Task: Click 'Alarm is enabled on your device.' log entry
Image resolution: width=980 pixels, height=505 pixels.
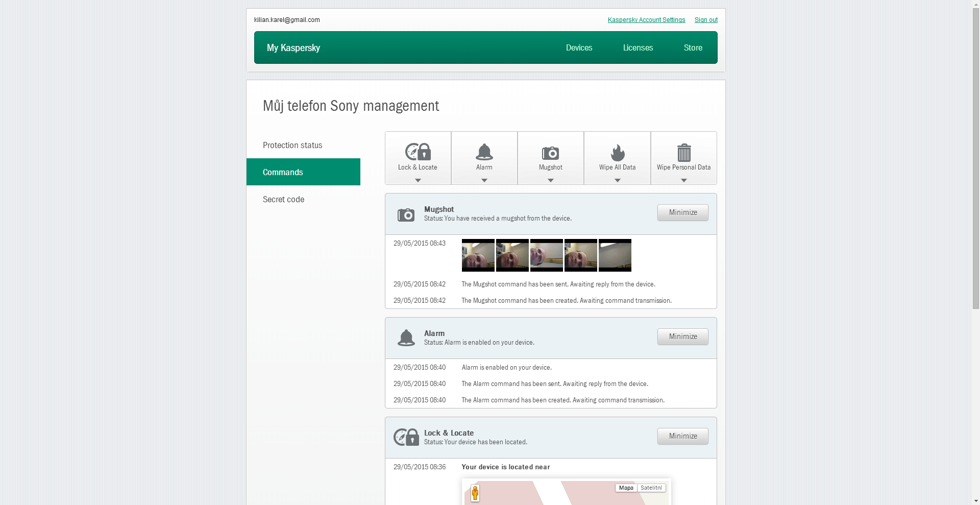Action: click(x=507, y=367)
